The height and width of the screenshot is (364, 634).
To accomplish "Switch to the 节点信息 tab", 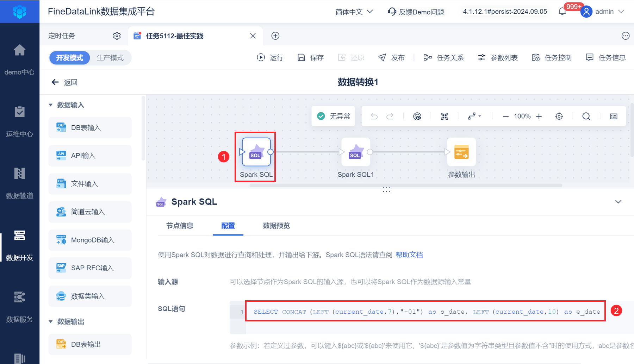I will click(180, 226).
